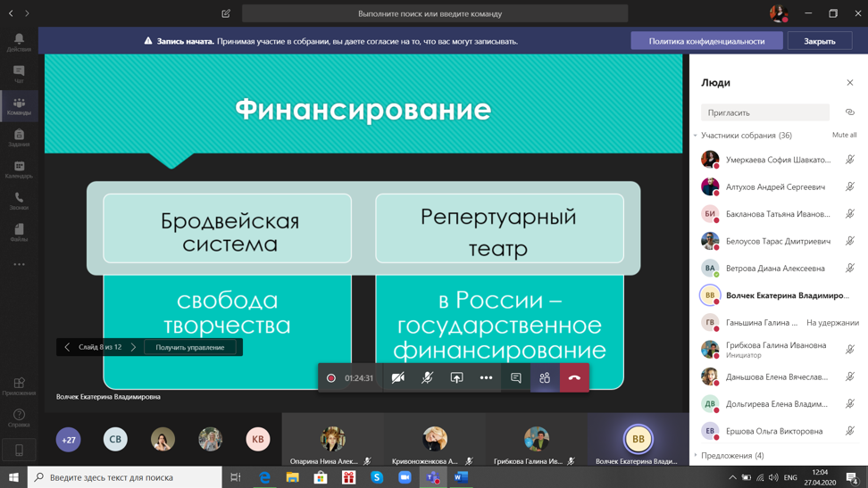The image size is (868, 488).
Task: Expand the Suggestions section
Action: (x=696, y=455)
